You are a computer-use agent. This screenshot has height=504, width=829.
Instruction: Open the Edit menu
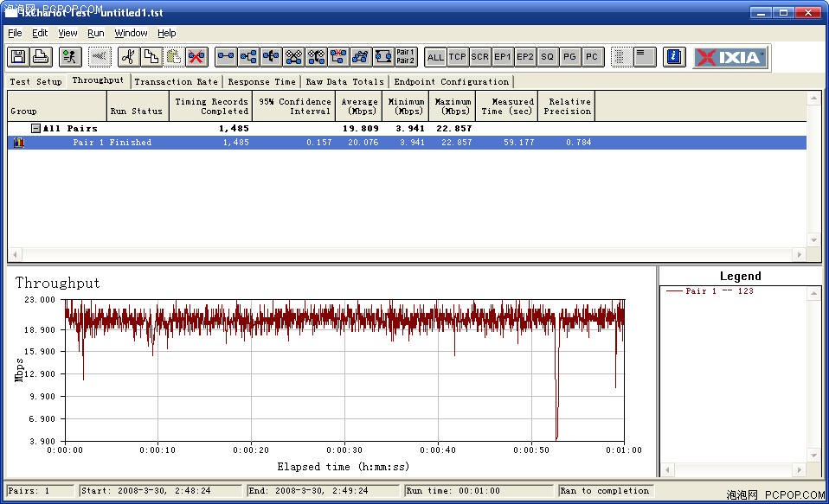coord(40,33)
